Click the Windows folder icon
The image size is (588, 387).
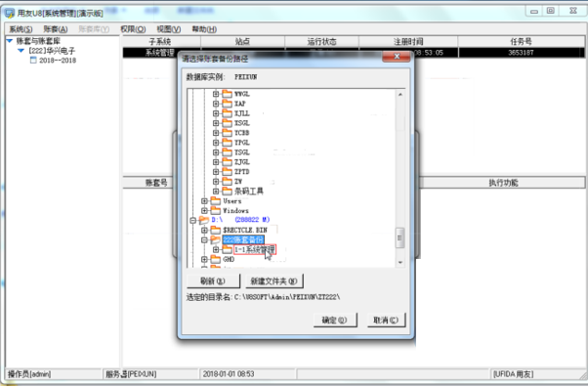pyautogui.click(x=215, y=210)
